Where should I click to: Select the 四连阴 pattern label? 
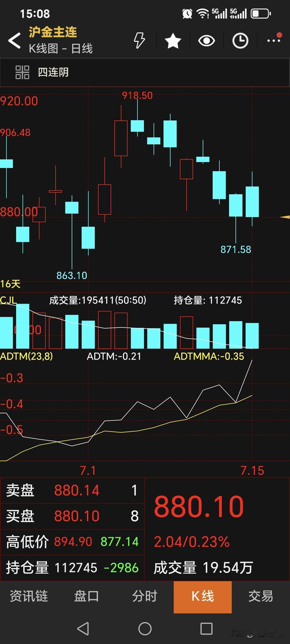tap(53, 72)
